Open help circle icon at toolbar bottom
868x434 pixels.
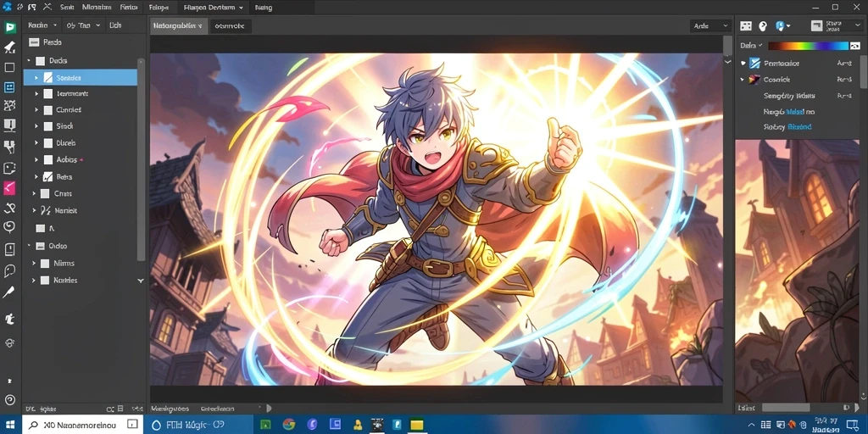(9, 400)
